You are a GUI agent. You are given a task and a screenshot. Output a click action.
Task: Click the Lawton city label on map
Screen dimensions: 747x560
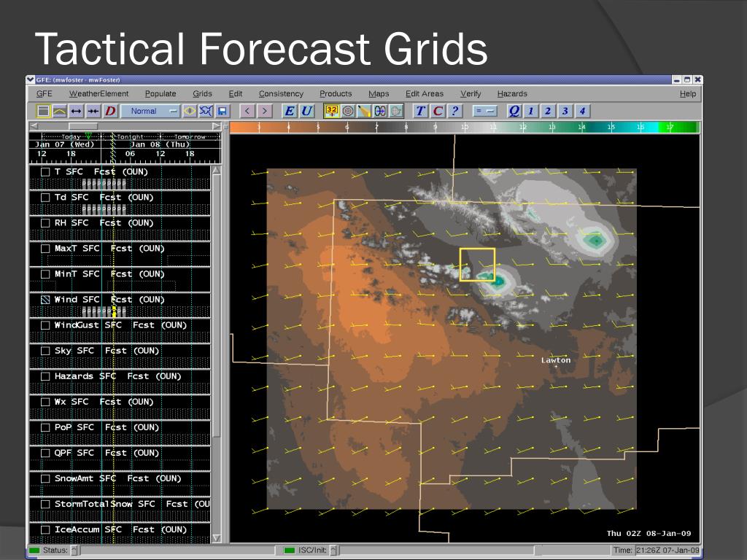(555, 360)
